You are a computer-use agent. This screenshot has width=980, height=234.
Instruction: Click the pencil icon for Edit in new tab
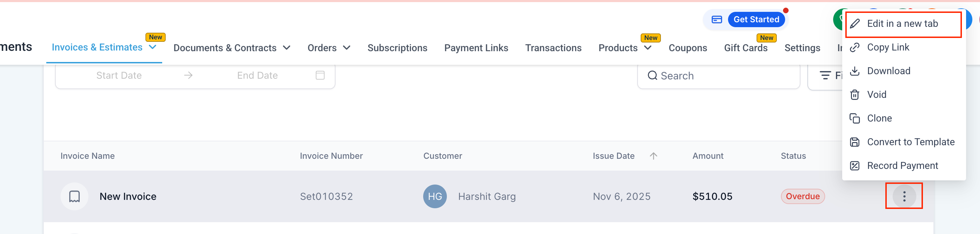[x=854, y=24]
